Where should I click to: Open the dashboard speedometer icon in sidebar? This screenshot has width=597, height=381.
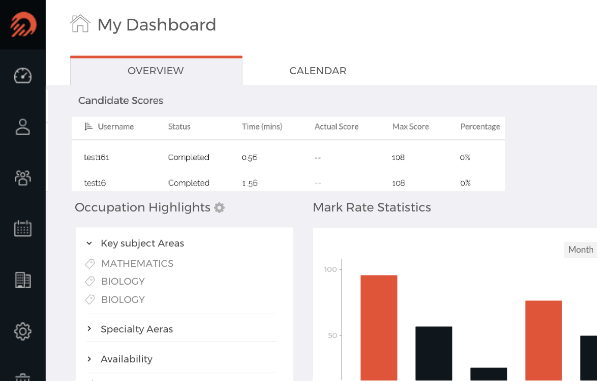pos(23,75)
